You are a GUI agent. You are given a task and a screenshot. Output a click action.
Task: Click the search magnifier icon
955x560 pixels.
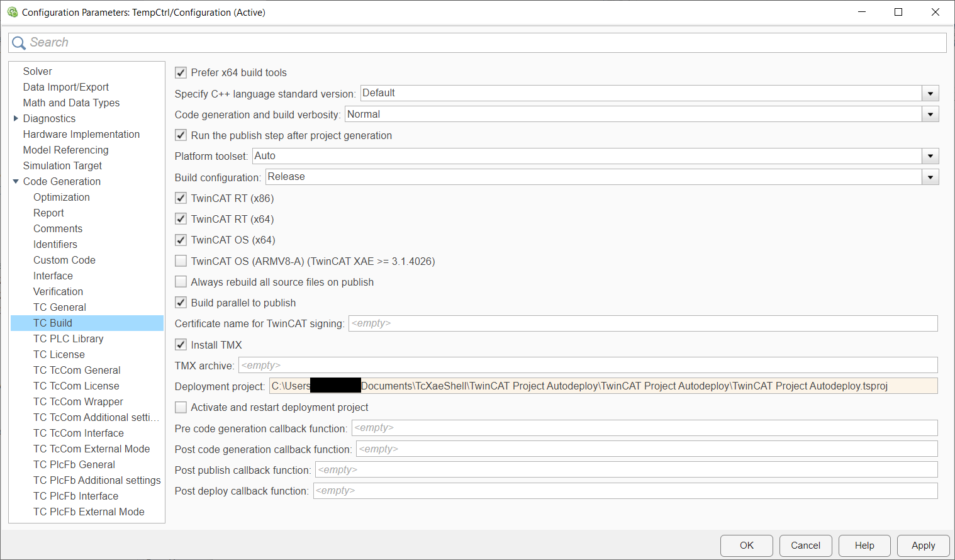(x=19, y=43)
